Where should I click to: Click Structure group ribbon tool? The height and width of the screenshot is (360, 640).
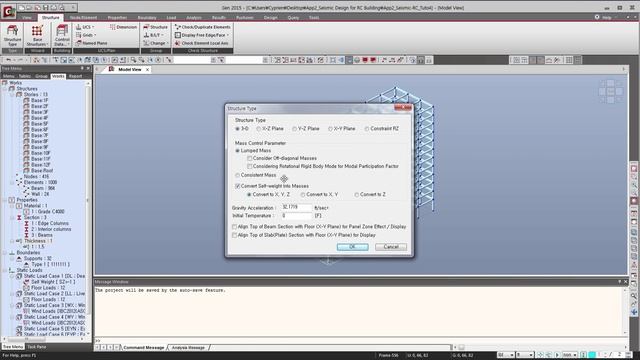click(x=155, y=27)
